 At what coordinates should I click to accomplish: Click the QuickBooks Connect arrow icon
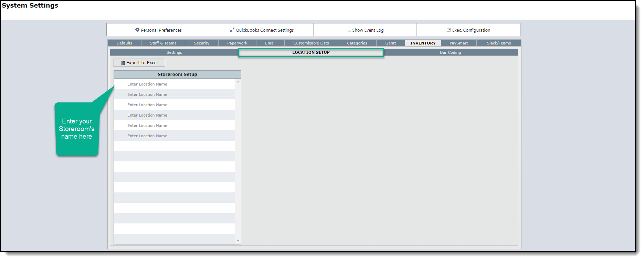[x=232, y=30]
